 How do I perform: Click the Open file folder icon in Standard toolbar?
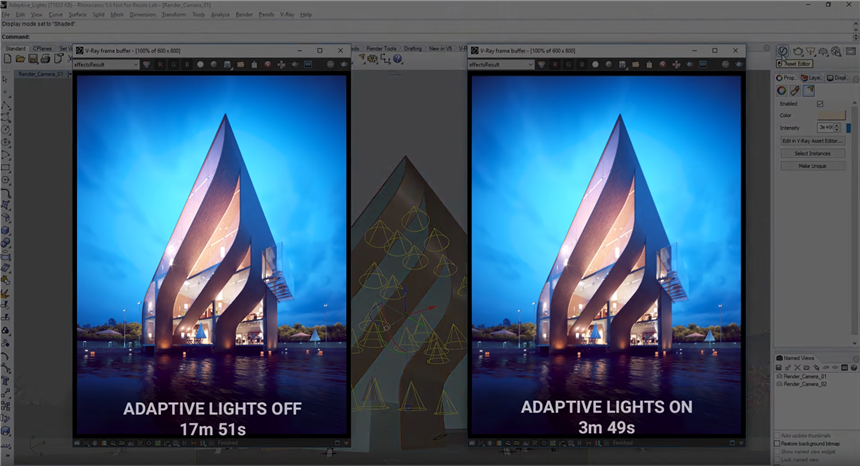pyautogui.click(x=20, y=59)
